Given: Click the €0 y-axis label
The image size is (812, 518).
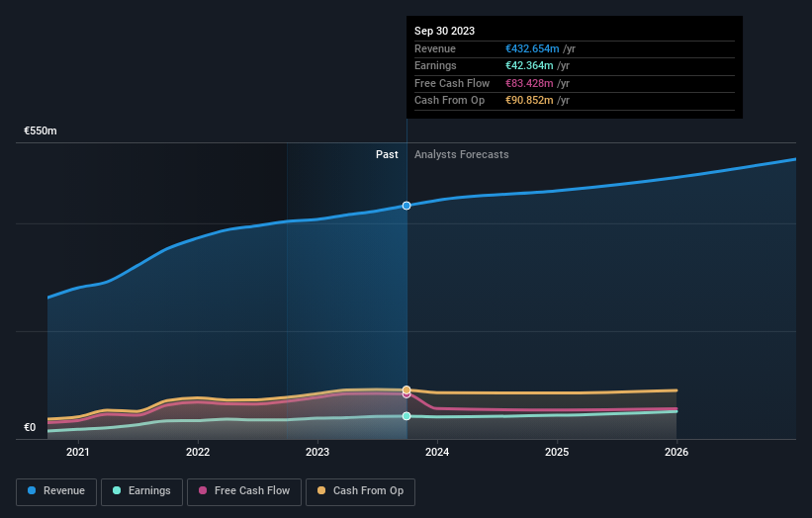Looking at the screenshot, I should pyautogui.click(x=30, y=427).
